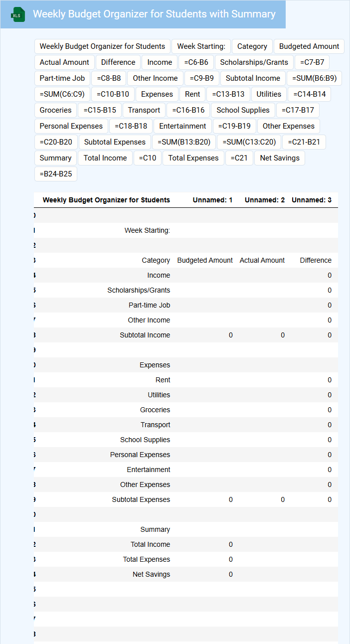Select the 'Unnamed: 3' column header
The height and width of the screenshot is (644, 350).
[x=311, y=200]
